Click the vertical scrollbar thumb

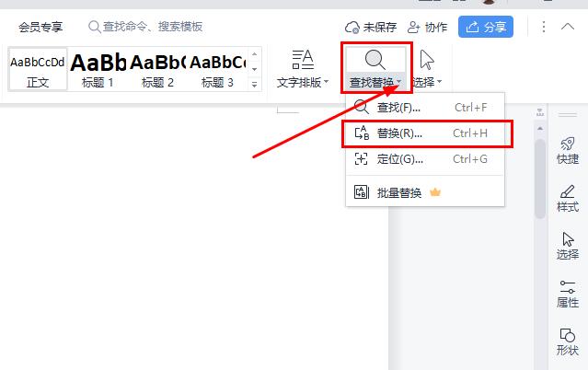point(540,179)
